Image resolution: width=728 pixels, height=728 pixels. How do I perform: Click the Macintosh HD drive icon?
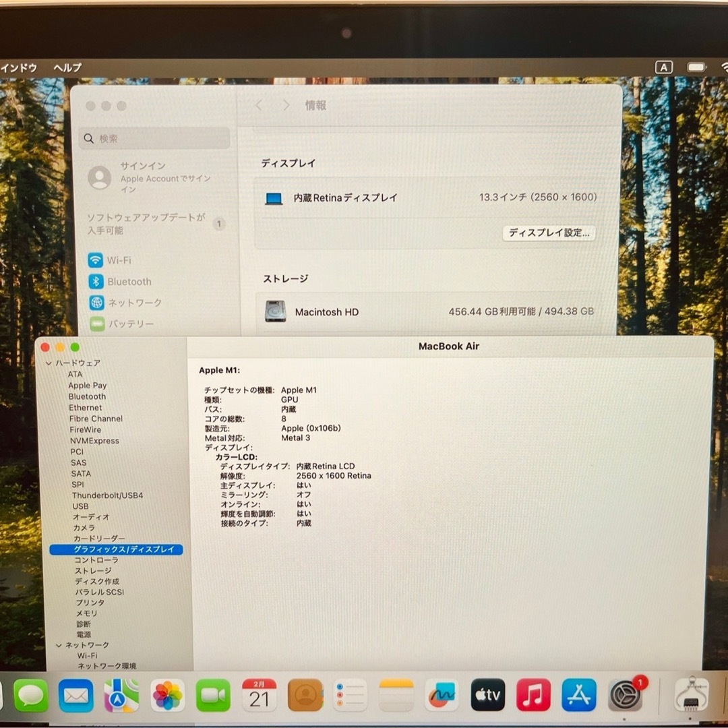pyautogui.click(x=275, y=311)
